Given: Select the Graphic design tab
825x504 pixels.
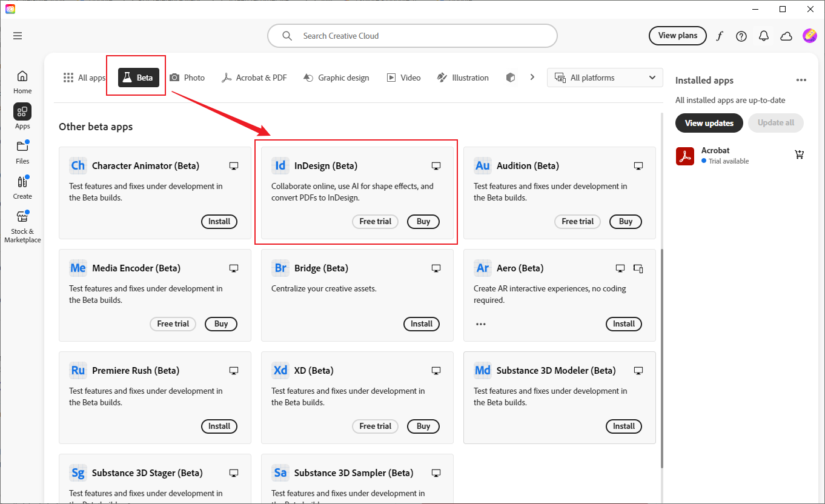Looking at the screenshot, I should tap(336, 78).
